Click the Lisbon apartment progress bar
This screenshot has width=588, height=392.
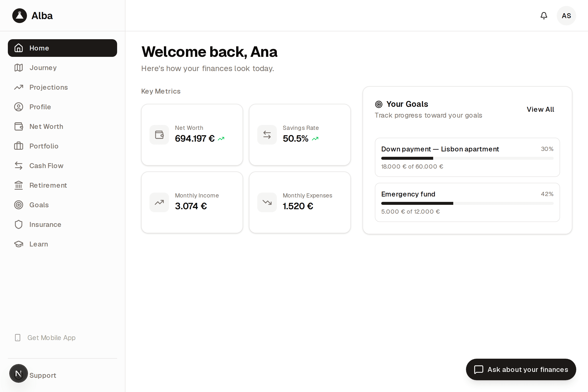[467, 158]
